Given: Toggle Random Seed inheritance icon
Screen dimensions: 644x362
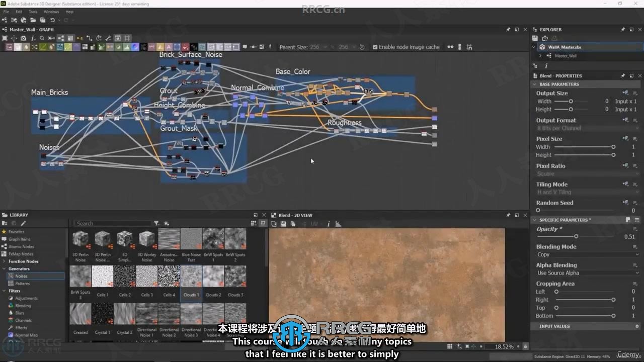Looking at the screenshot, I should 625,203.
